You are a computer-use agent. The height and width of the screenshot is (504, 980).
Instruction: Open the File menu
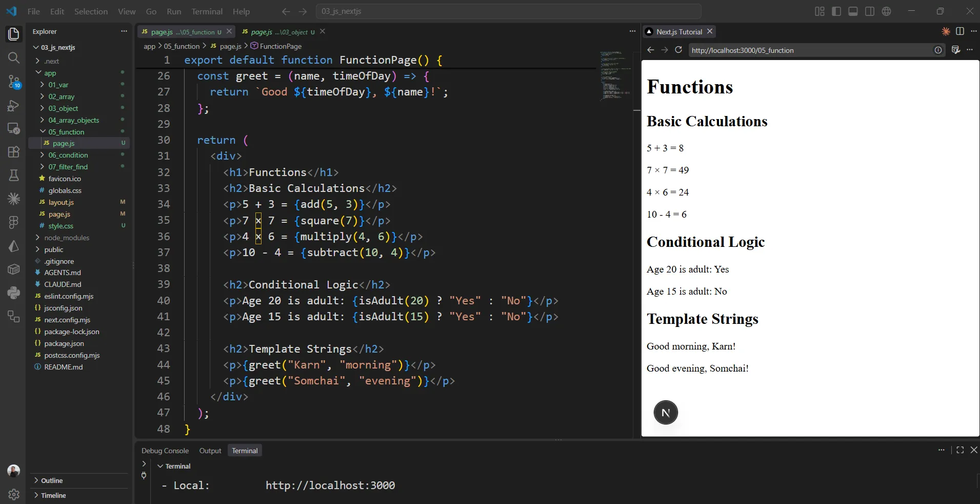34,11
